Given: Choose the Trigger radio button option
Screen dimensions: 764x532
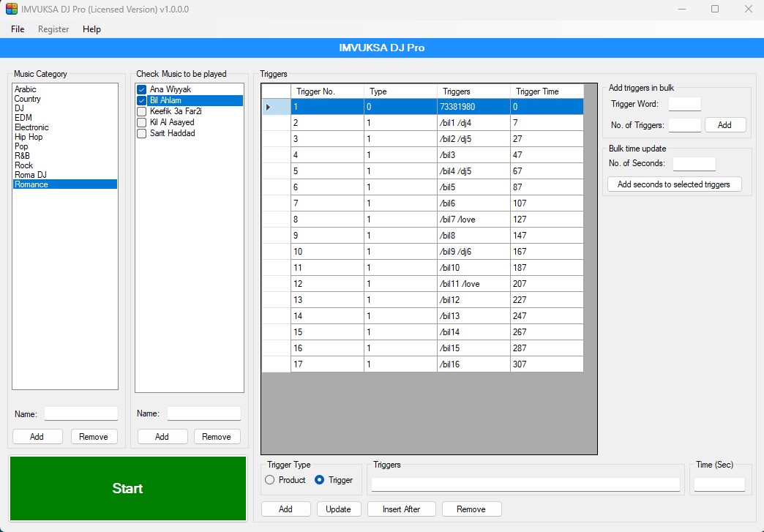Looking at the screenshot, I should 320,480.
